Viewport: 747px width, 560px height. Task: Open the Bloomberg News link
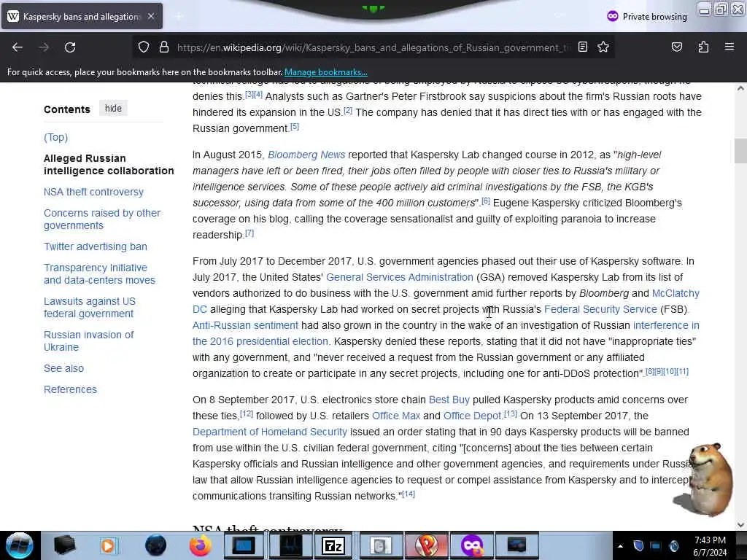[306, 155]
